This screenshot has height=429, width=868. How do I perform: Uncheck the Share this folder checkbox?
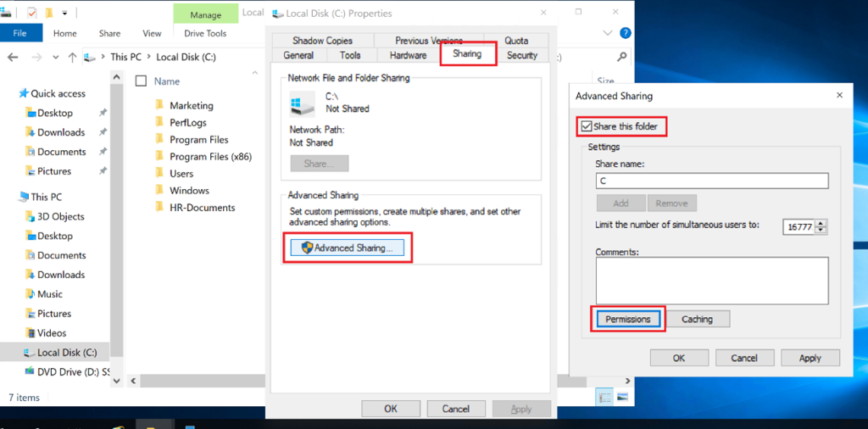pos(586,126)
